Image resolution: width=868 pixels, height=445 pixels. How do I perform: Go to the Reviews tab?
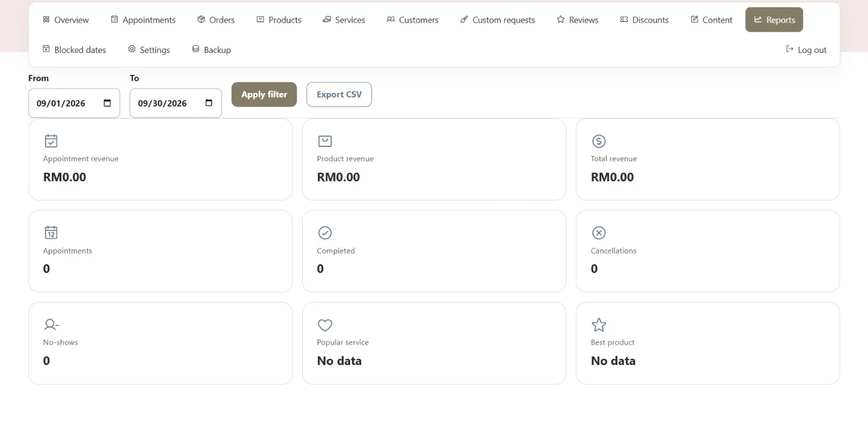pyautogui.click(x=578, y=20)
